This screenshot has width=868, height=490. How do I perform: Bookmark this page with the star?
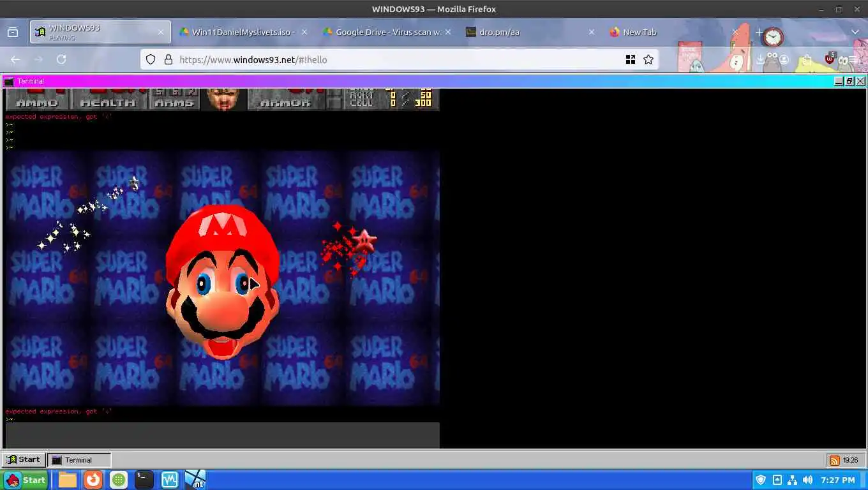(648, 59)
